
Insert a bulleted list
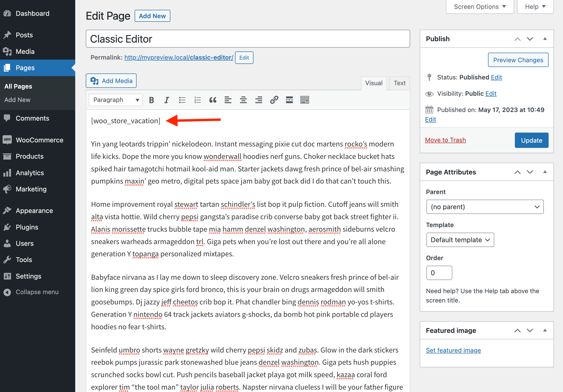point(182,100)
